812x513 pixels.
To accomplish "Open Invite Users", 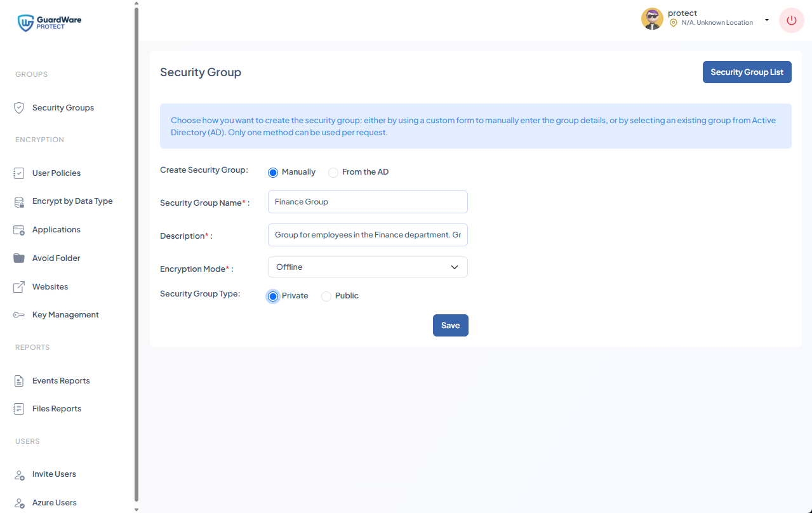I will point(54,474).
